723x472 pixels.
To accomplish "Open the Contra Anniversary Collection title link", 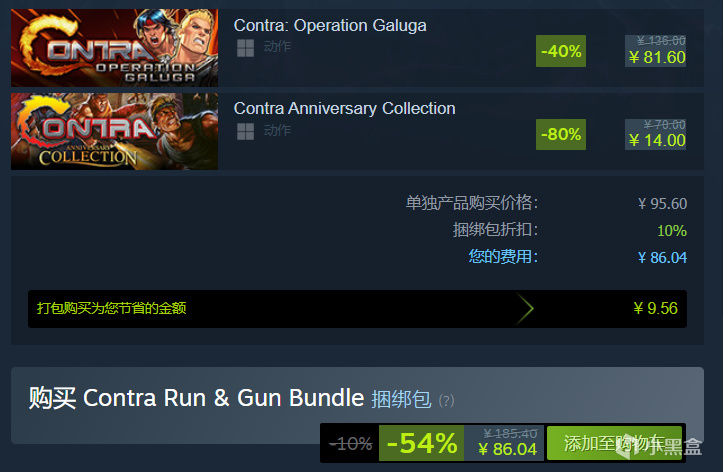I will [x=344, y=108].
